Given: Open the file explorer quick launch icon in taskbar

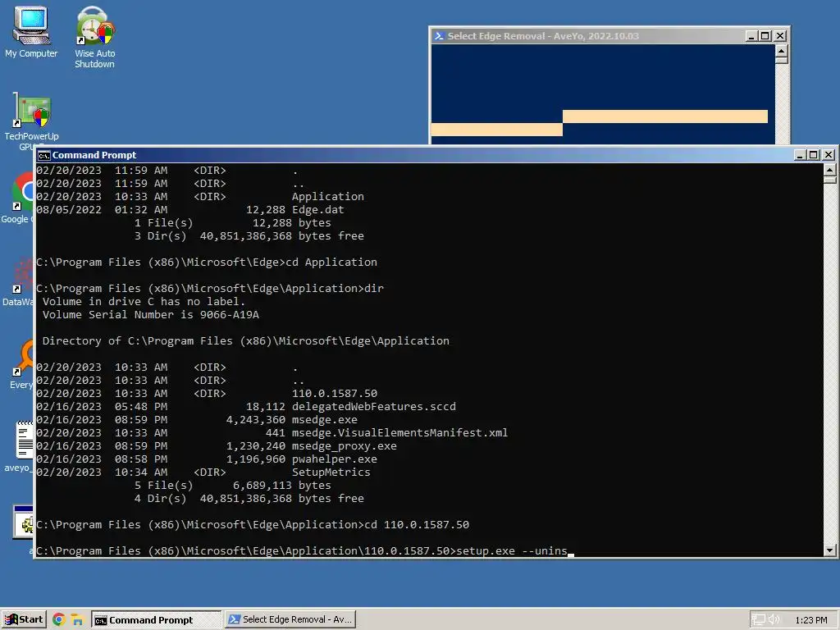Looking at the screenshot, I should tap(78, 620).
